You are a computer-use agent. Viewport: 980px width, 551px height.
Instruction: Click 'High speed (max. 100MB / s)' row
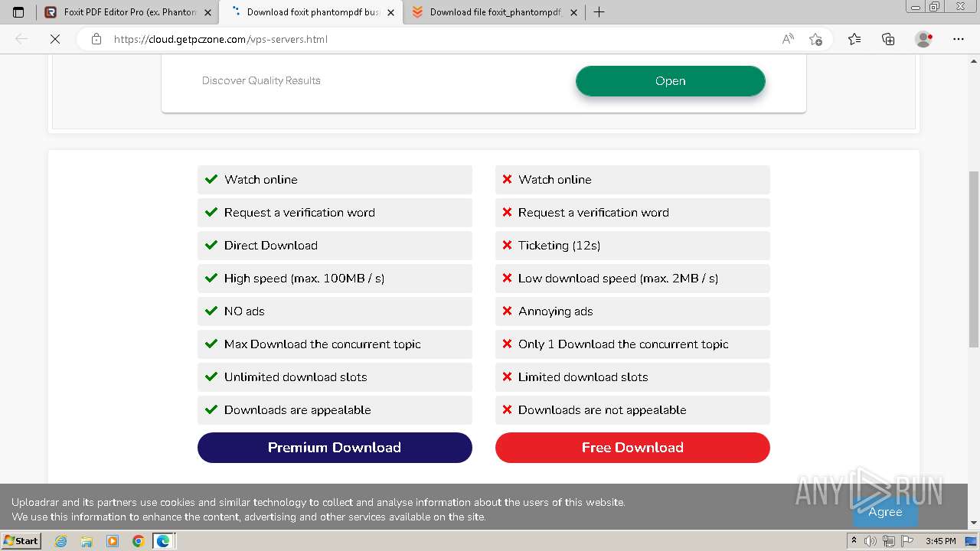point(335,279)
